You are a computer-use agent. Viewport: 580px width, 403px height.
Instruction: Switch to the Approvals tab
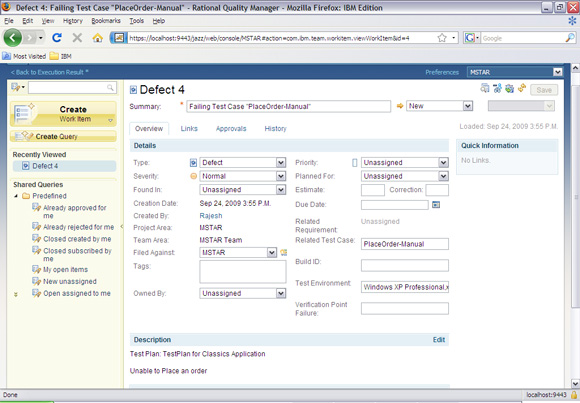231,128
